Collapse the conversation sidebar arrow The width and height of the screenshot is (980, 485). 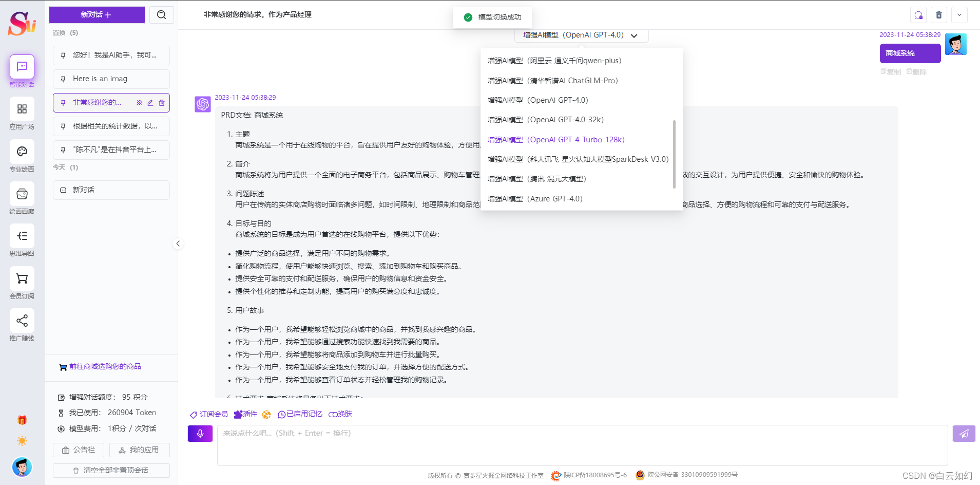178,244
